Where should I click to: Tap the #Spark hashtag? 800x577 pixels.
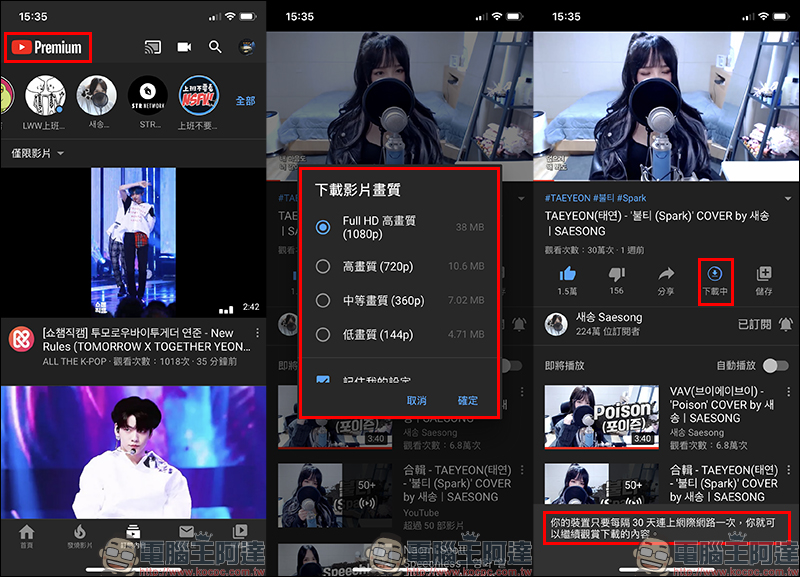[x=631, y=198]
